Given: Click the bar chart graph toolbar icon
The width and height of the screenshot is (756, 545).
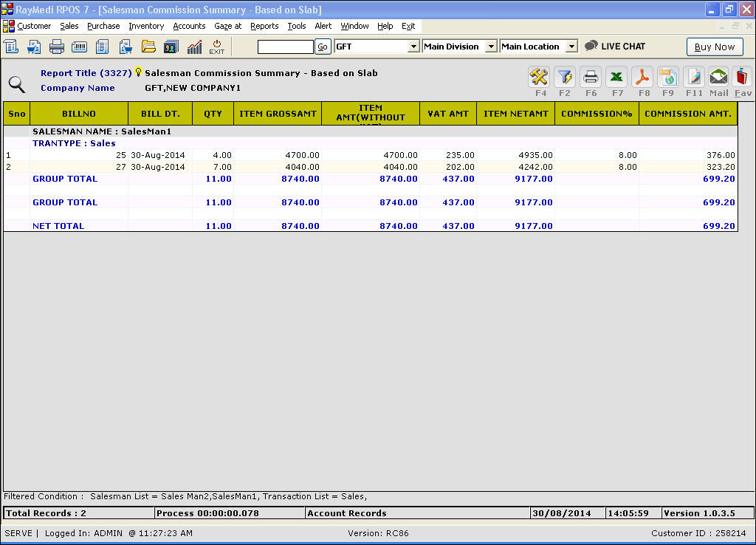Looking at the screenshot, I should (194, 47).
